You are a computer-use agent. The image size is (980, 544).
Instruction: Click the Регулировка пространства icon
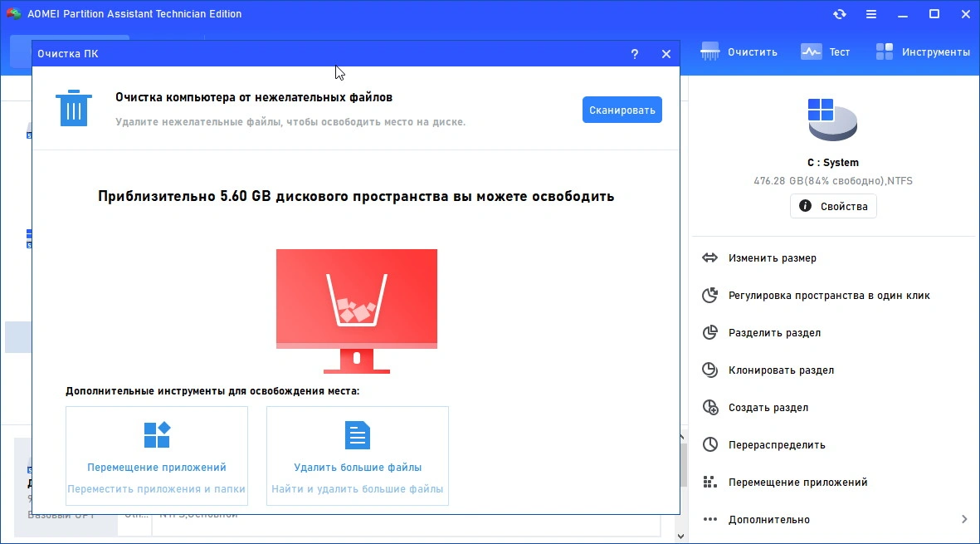click(x=710, y=295)
